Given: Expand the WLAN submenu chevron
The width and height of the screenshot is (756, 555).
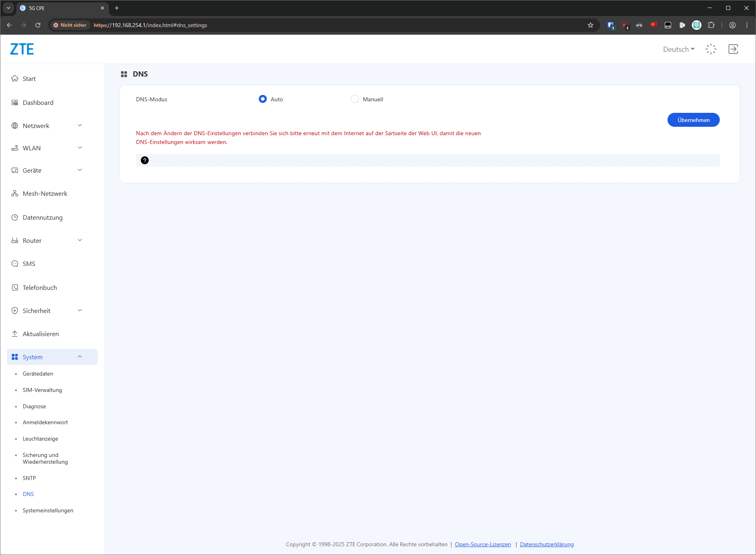Looking at the screenshot, I should coord(80,148).
